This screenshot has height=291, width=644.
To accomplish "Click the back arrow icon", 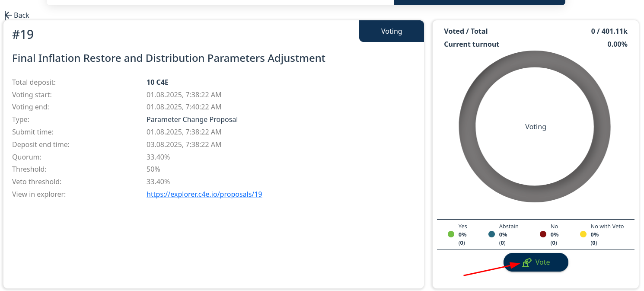I will (x=8, y=16).
